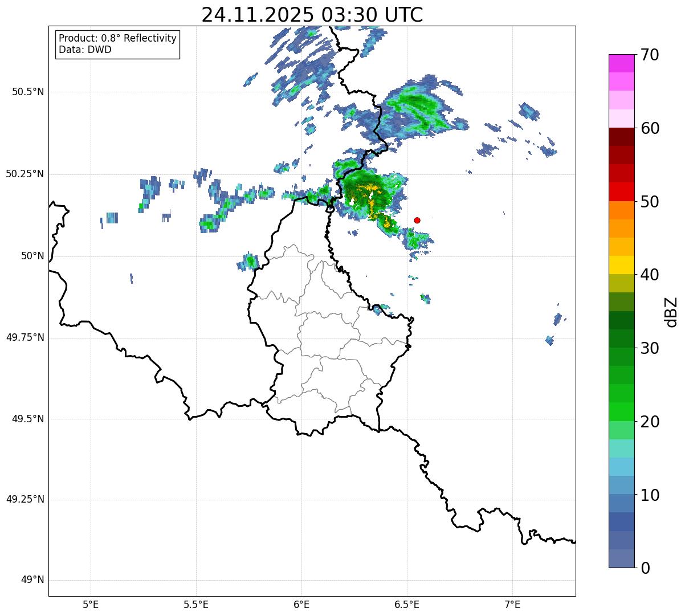Click the colorbar value 40
The image size is (685, 616).
click(x=650, y=275)
